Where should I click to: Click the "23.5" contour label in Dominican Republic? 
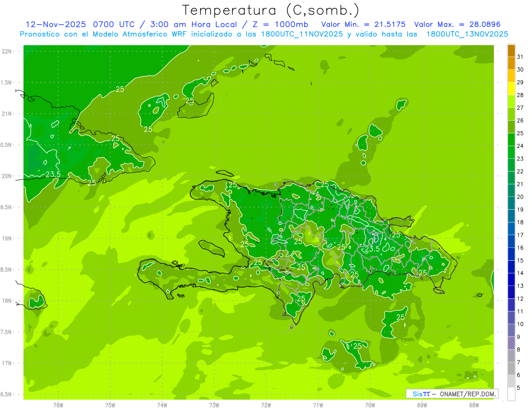pos(372,249)
